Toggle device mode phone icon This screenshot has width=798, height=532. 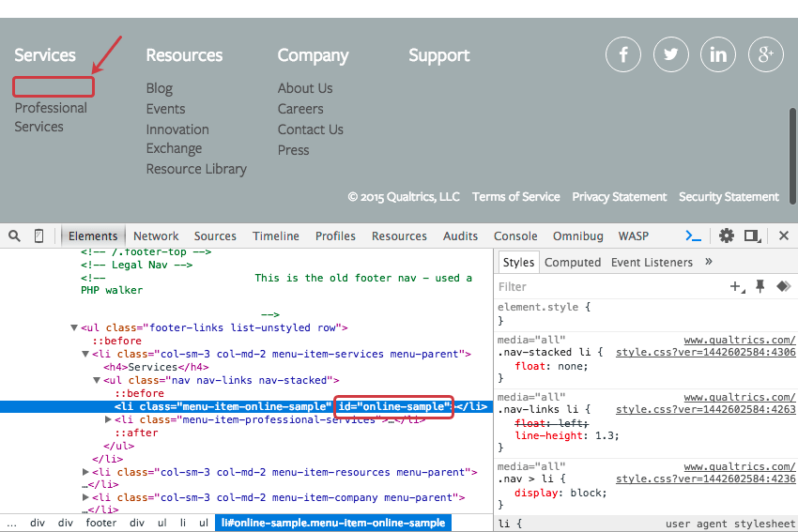[x=39, y=236]
